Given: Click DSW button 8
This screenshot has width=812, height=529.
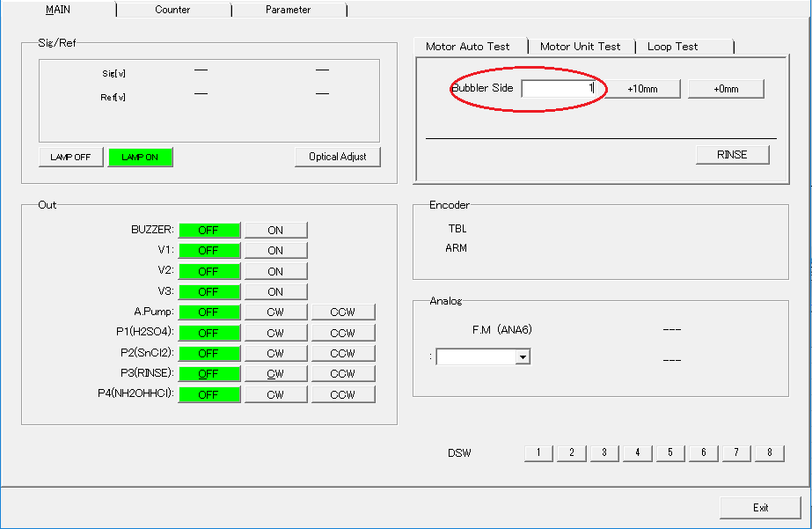Looking at the screenshot, I should click(x=770, y=452).
